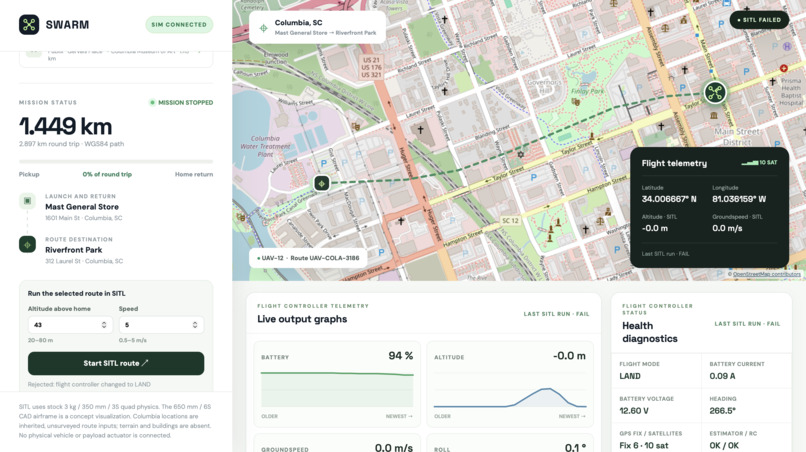The height and width of the screenshot is (452, 806).
Task: Click Rejected: flight controller changed to LAND message
Action: 89,384
